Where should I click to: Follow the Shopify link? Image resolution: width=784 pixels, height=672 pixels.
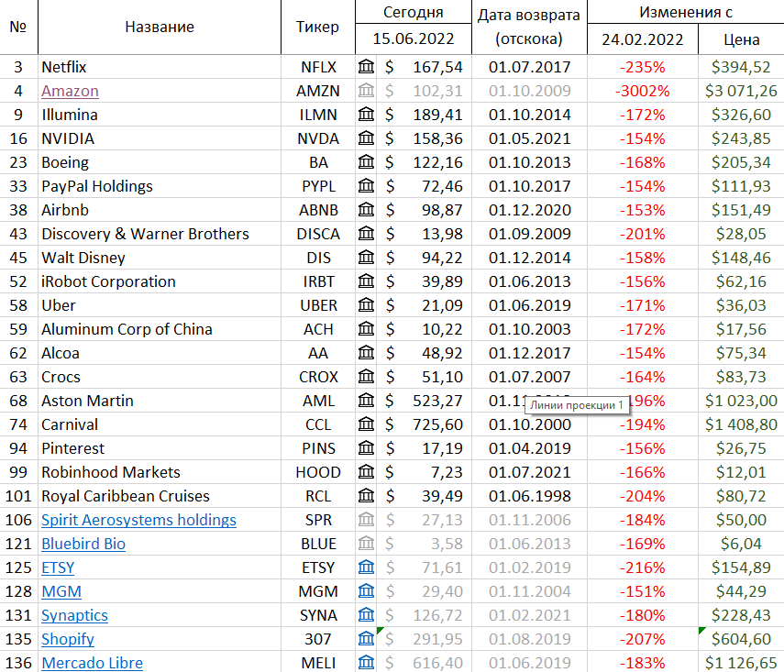click(x=68, y=639)
